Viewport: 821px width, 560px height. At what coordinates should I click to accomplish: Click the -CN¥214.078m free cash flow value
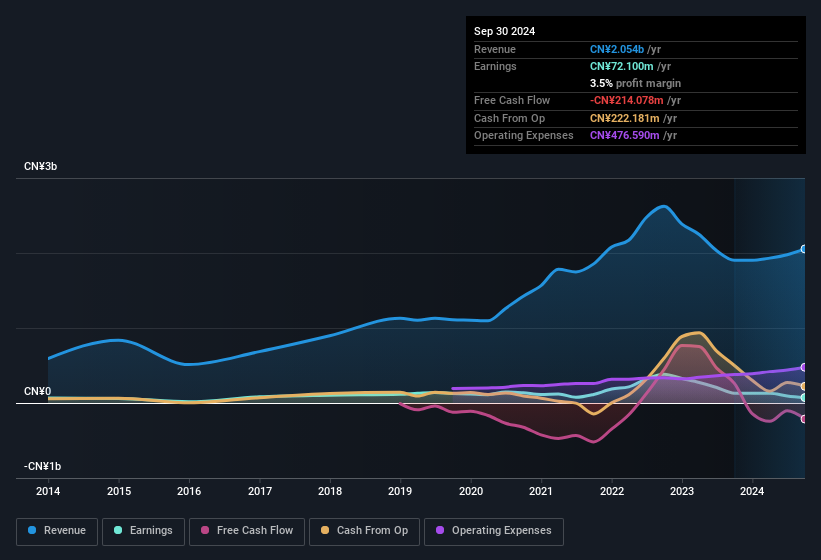coord(627,100)
